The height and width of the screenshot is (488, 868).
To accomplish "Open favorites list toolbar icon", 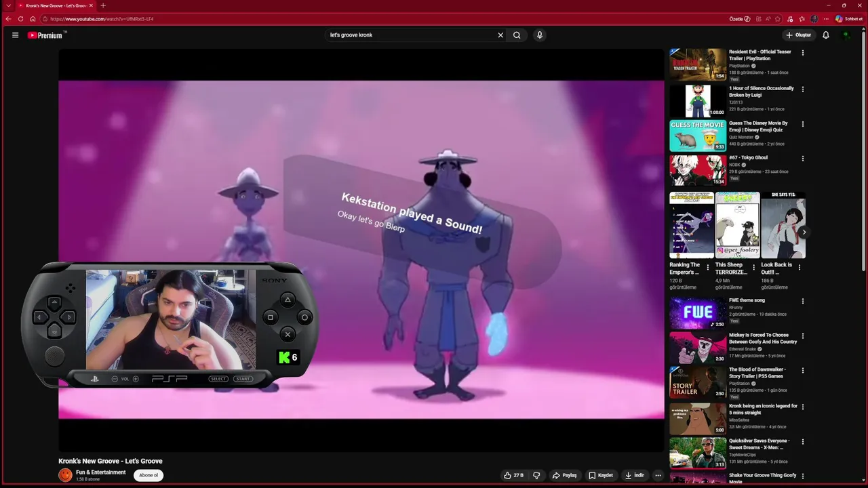I will pos(802,19).
